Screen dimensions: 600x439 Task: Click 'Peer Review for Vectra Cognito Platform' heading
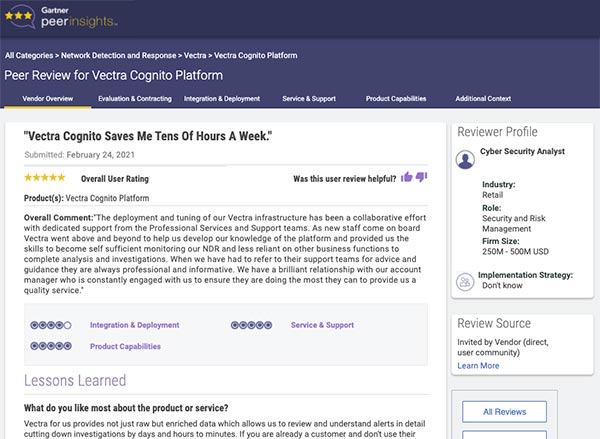[x=114, y=75]
